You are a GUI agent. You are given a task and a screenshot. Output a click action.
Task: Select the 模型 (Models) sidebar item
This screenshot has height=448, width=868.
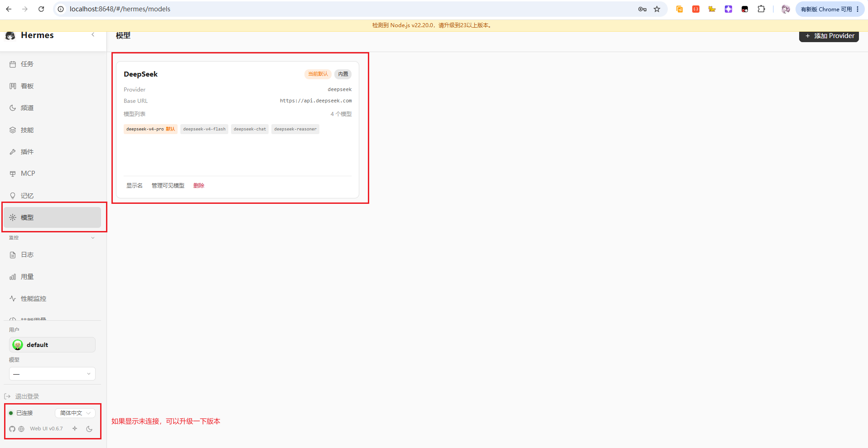(x=52, y=217)
